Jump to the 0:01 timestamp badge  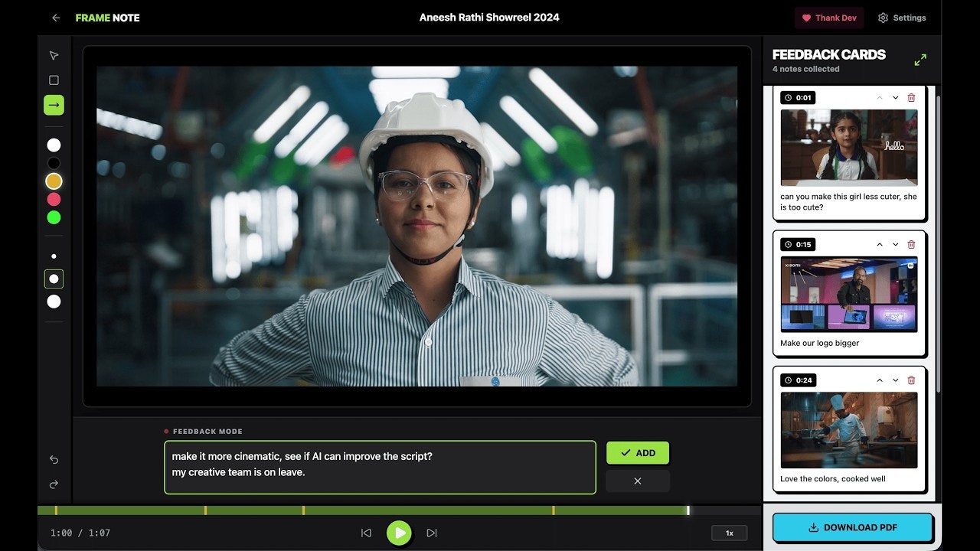click(798, 97)
